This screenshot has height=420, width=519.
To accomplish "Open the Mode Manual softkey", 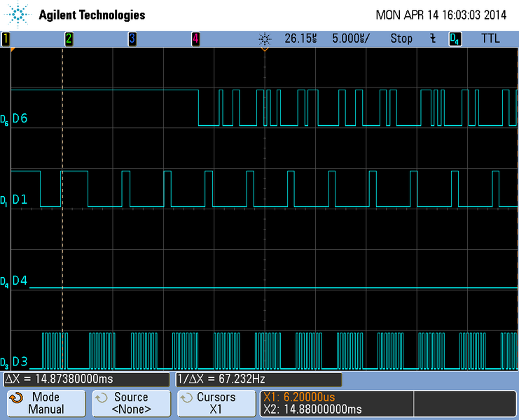I will [46, 403].
